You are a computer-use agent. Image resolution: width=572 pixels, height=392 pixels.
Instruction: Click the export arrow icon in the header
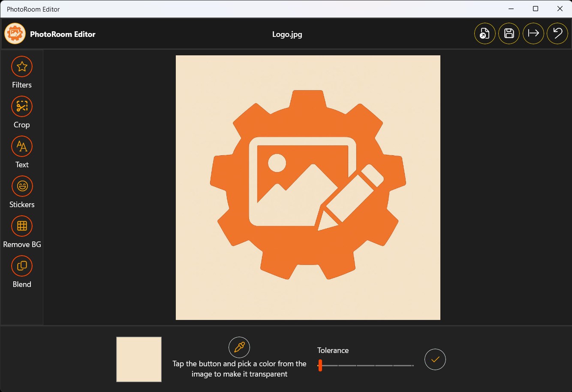coord(533,33)
